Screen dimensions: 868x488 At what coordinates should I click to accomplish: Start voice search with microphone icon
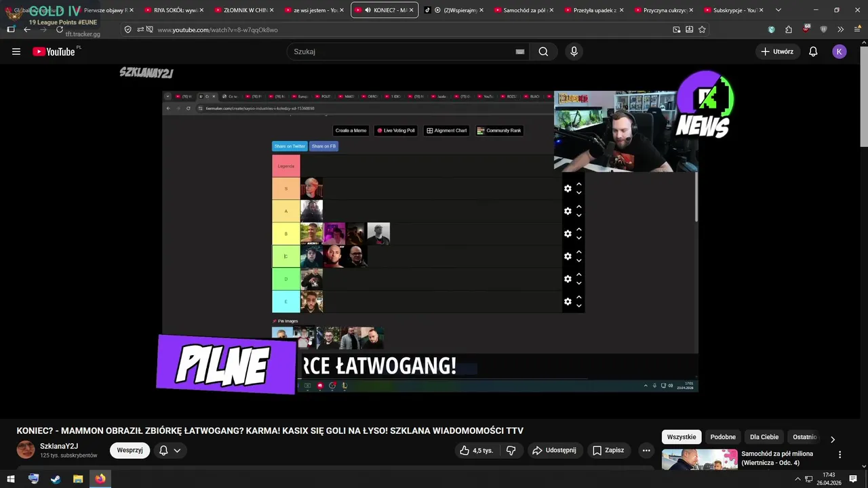pos(574,52)
